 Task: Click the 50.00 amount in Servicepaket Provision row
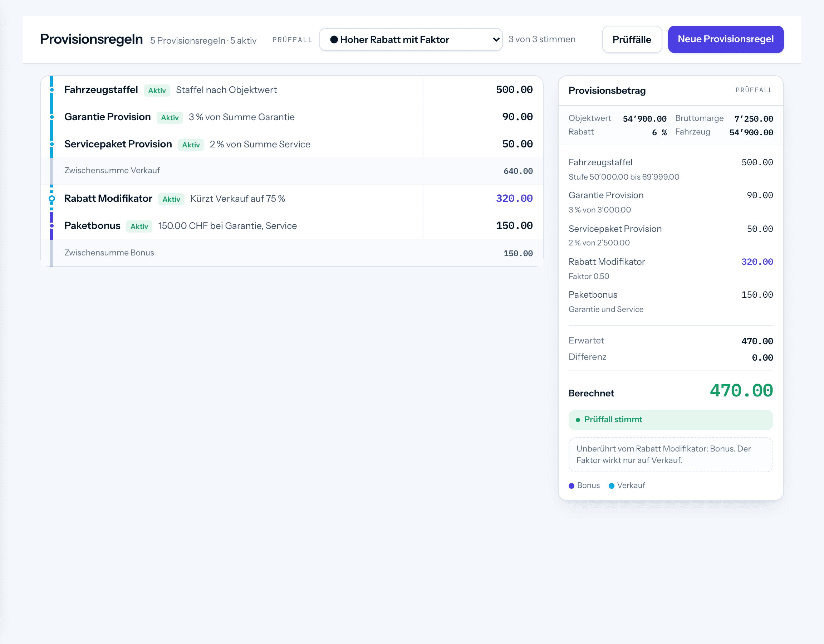(x=517, y=144)
